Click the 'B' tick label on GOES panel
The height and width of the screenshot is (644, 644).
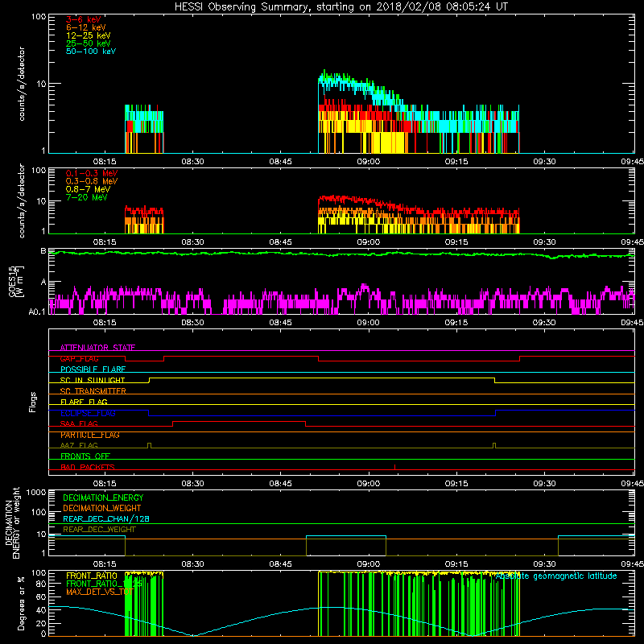[43, 250]
